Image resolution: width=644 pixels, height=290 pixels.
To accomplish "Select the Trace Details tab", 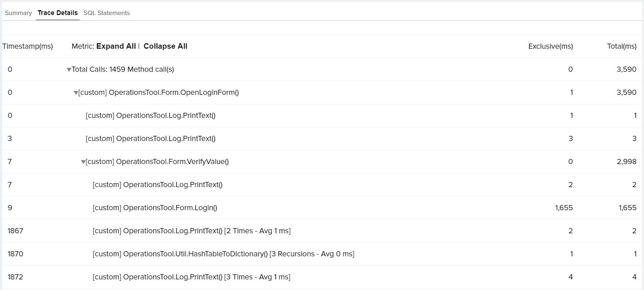I will [x=57, y=13].
